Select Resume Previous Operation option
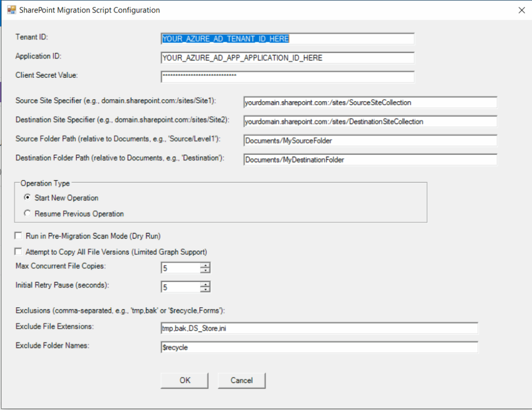 (x=28, y=213)
